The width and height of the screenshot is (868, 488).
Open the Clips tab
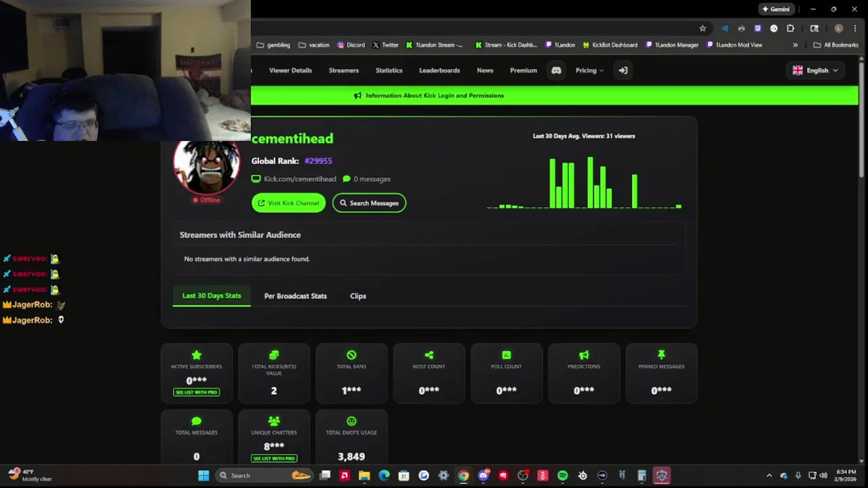coord(358,296)
